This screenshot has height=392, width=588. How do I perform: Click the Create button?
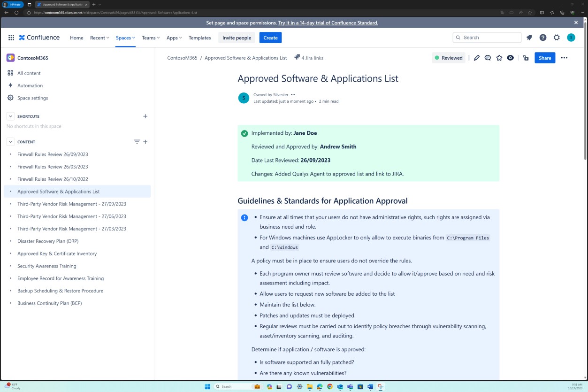pos(270,38)
